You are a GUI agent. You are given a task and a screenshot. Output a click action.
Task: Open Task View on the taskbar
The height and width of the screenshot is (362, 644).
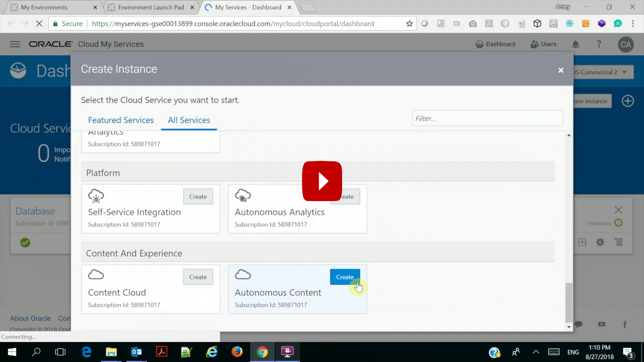click(60, 352)
